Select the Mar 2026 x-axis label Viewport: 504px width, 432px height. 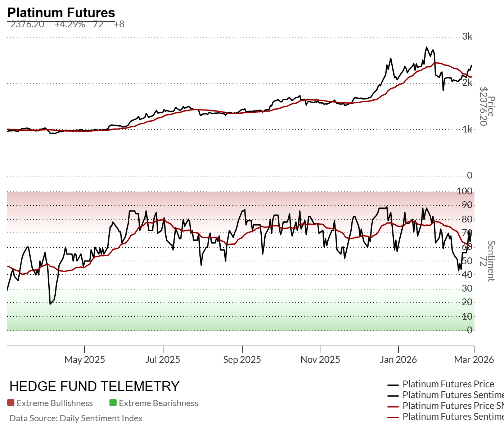coord(474,360)
